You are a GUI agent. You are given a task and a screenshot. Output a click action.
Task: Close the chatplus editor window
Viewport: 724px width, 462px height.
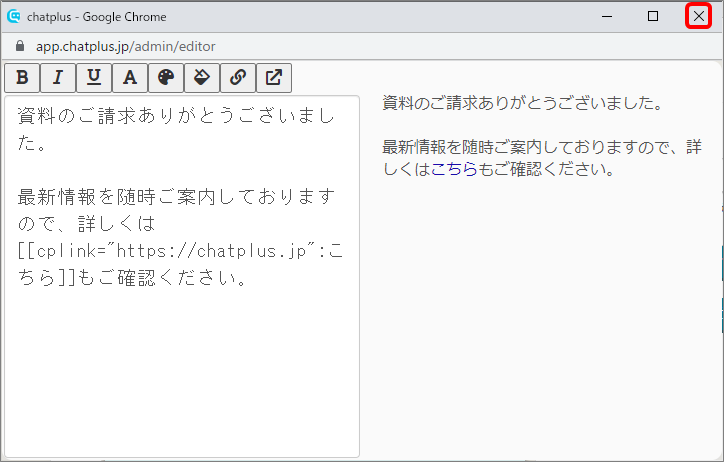[x=699, y=16]
